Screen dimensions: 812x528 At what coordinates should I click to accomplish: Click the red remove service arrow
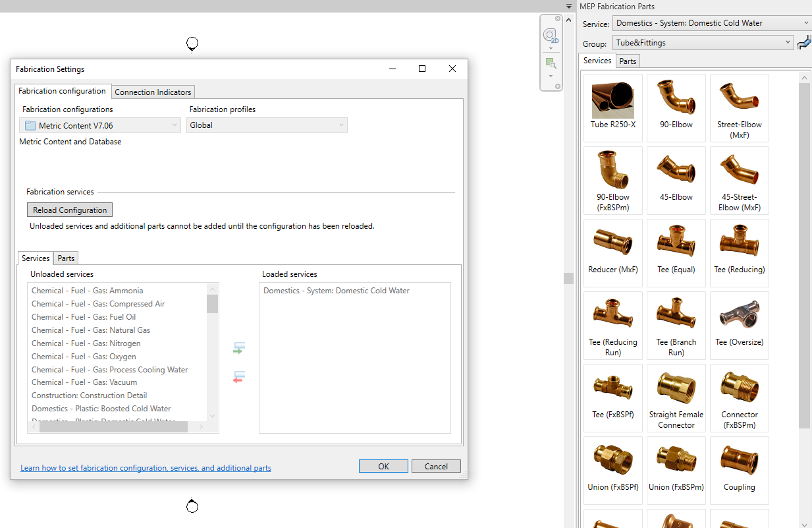(x=239, y=377)
